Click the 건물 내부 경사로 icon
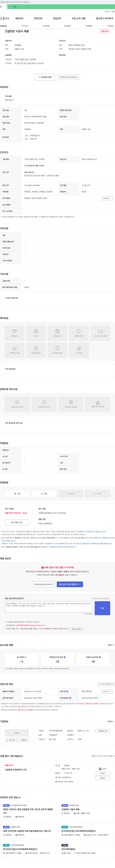Image resolution: width=115 pixels, height=868 pixels. coord(98,404)
